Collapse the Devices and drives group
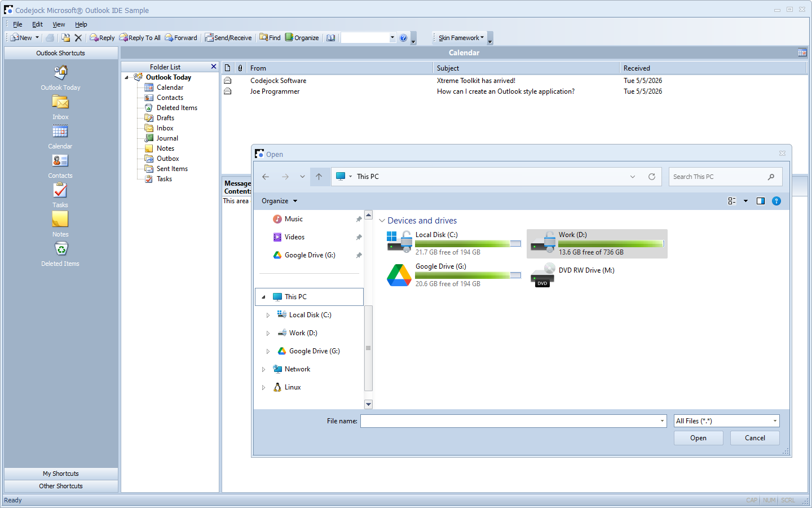 pos(382,221)
